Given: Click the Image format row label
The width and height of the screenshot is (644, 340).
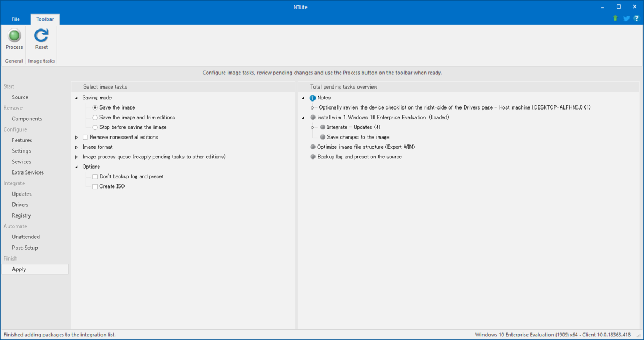Looking at the screenshot, I should click(97, 147).
